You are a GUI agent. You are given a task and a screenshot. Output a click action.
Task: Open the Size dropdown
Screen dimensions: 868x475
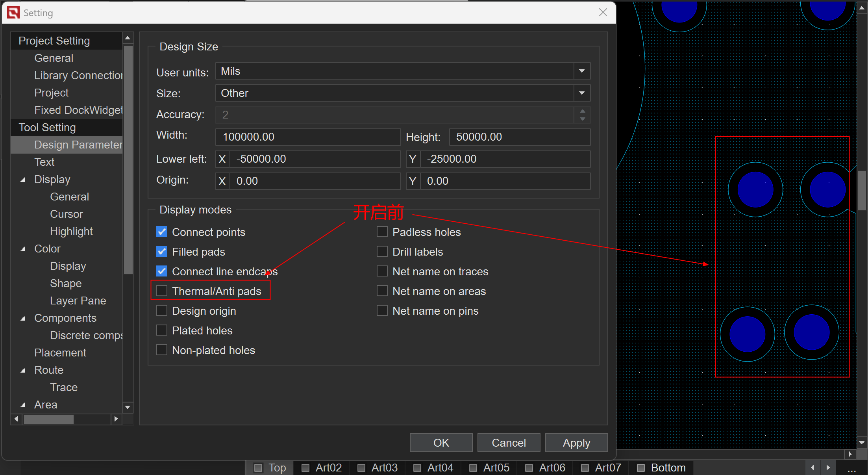pyautogui.click(x=581, y=93)
